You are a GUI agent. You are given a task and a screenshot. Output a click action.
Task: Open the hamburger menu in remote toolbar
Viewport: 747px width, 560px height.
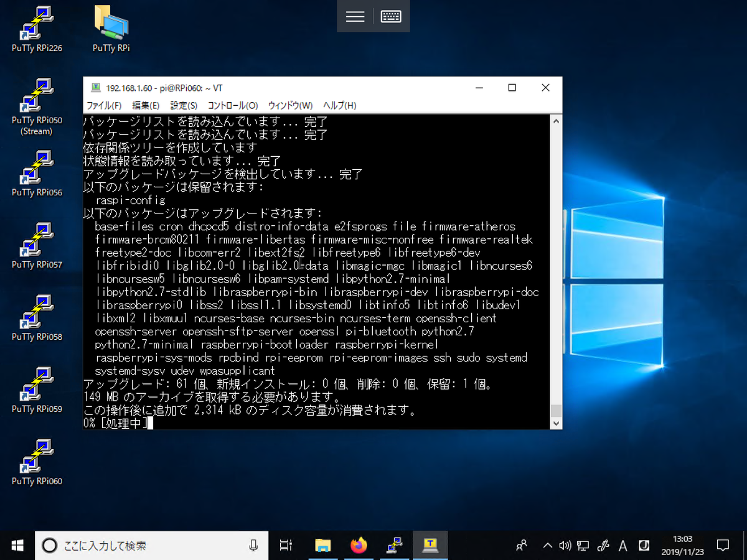pyautogui.click(x=355, y=17)
